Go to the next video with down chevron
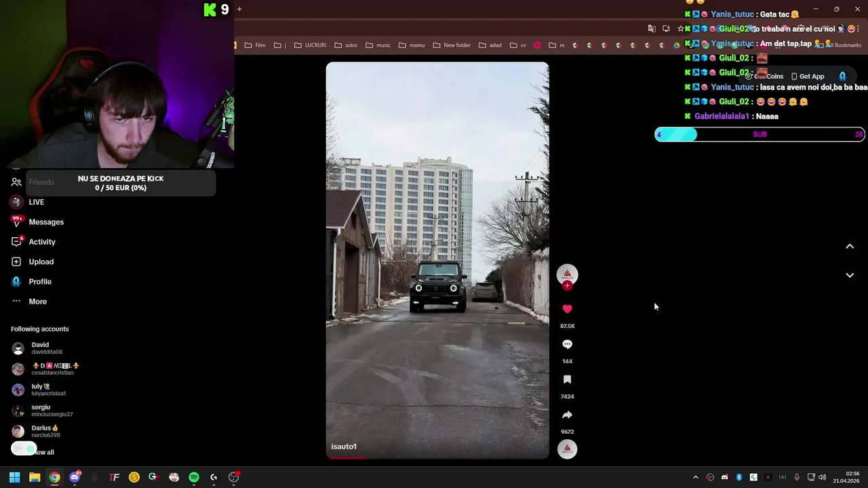This screenshot has height=488, width=868. coord(850,275)
